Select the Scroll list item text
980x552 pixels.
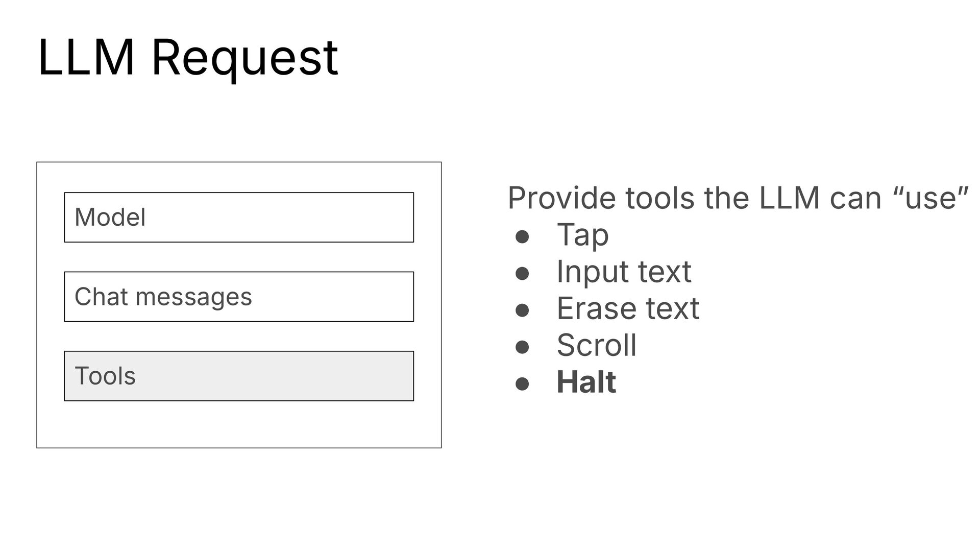tap(597, 345)
